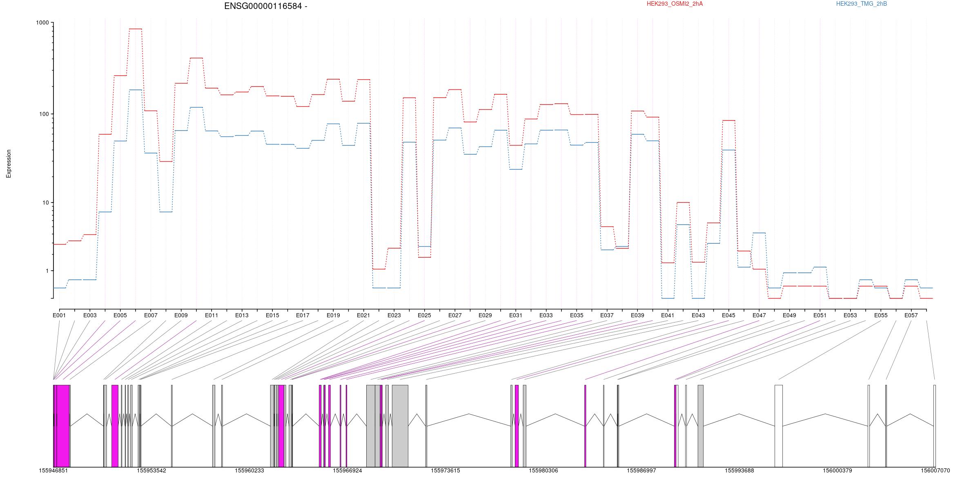Click exon label E039
980x490 pixels.
click(637, 315)
